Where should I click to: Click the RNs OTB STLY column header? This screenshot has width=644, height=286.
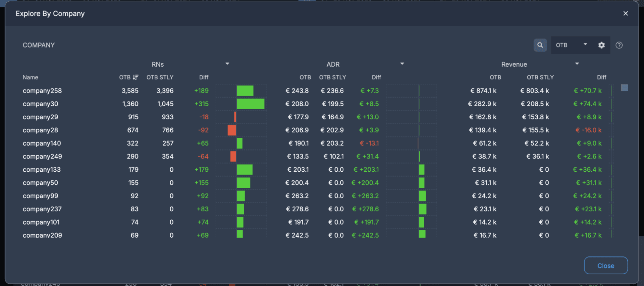tap(160, 77)
